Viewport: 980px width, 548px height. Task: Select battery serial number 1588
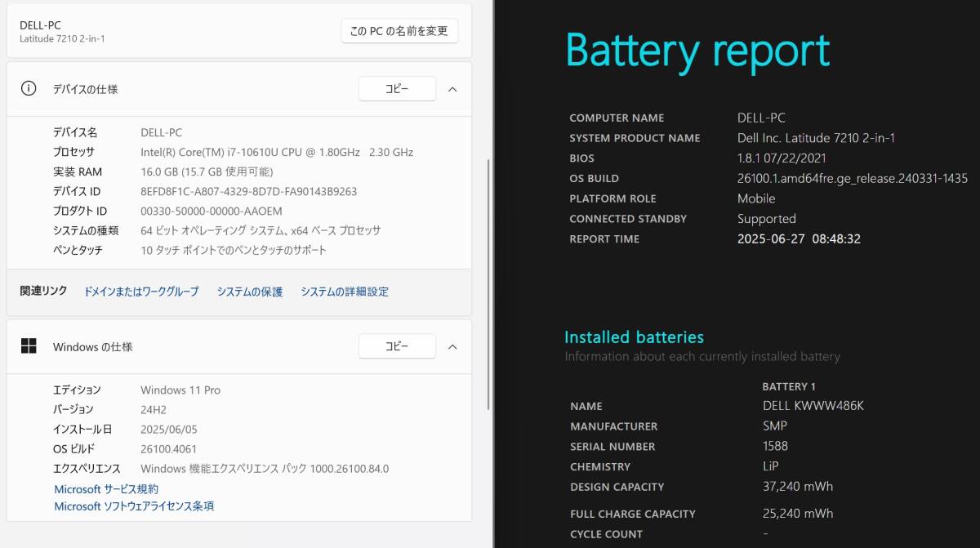point(775,447)
